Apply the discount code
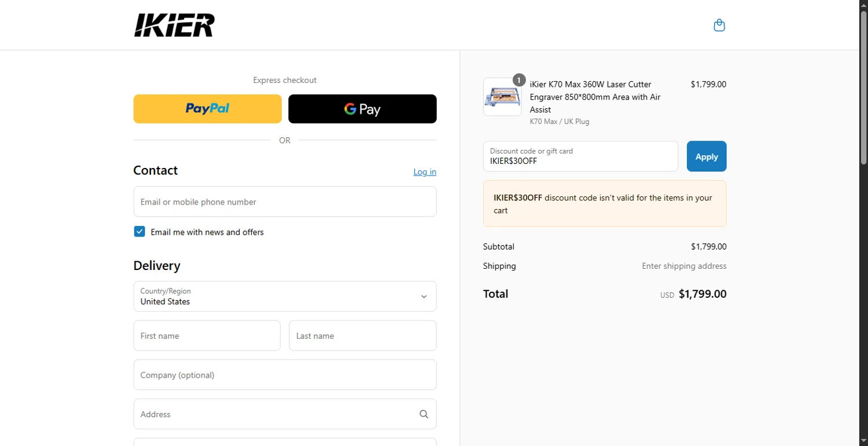The width and height of the screenshot is (868, 446). [x=707, y=156]
